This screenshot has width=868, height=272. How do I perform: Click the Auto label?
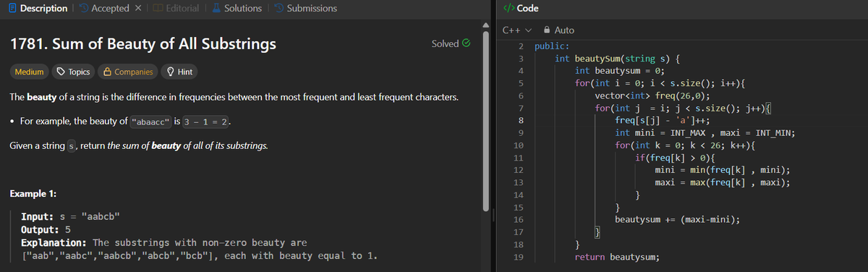tap(564, 30)
